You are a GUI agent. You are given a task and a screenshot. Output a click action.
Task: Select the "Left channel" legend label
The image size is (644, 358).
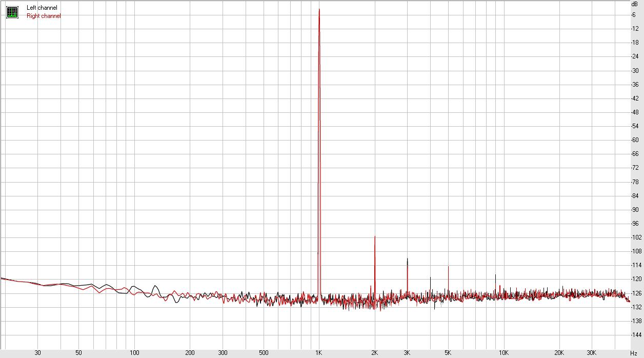click(42, 8)
